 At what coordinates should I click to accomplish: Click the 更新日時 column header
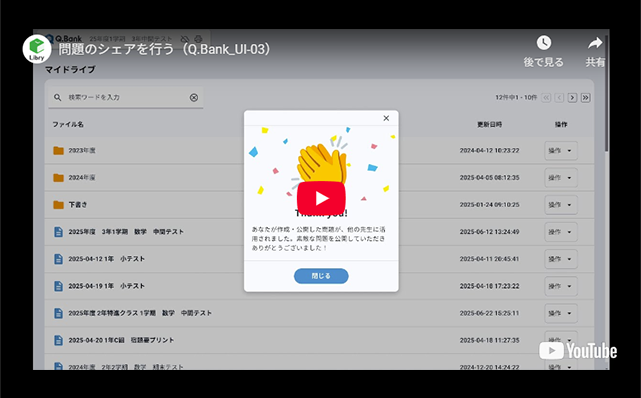[489, 124]
